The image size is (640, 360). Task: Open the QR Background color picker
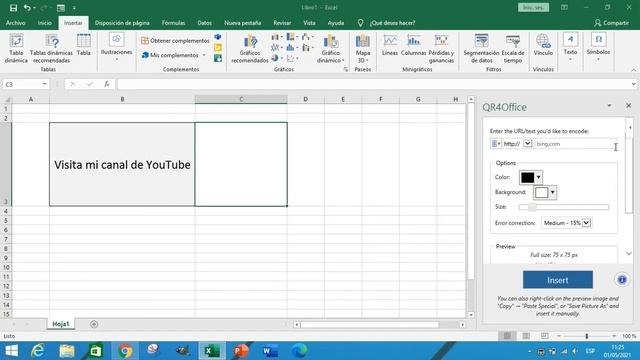coord(545,192)
